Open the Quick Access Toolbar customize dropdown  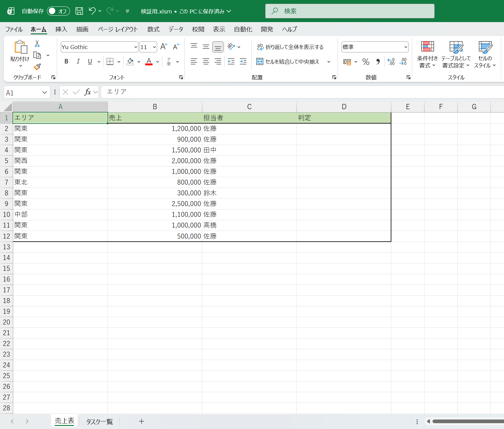click(127, 11)
